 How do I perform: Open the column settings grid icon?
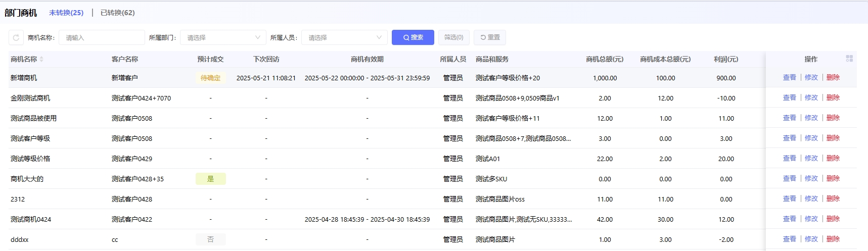849,59
